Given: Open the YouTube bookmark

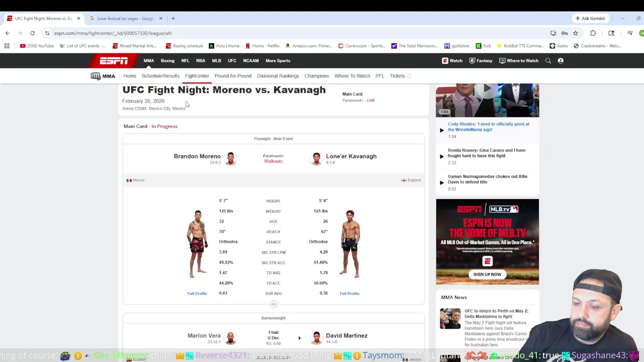Looking at the screenshot, I should pos(37,46).
